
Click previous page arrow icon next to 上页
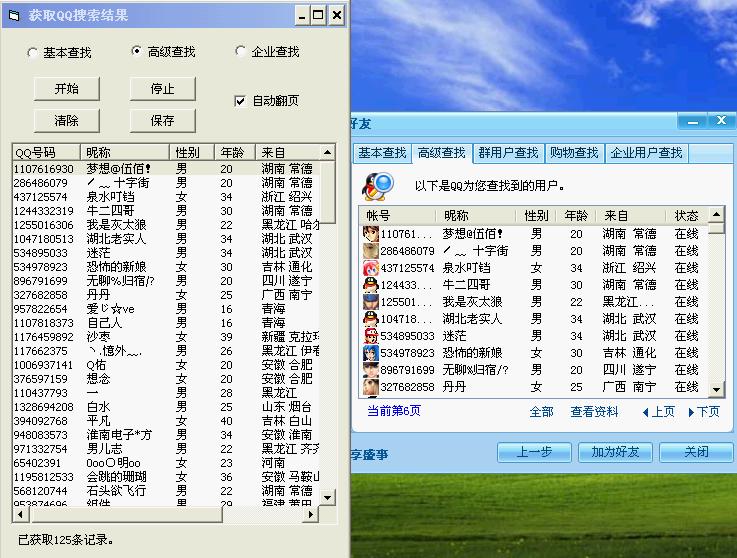pos(646,412)
